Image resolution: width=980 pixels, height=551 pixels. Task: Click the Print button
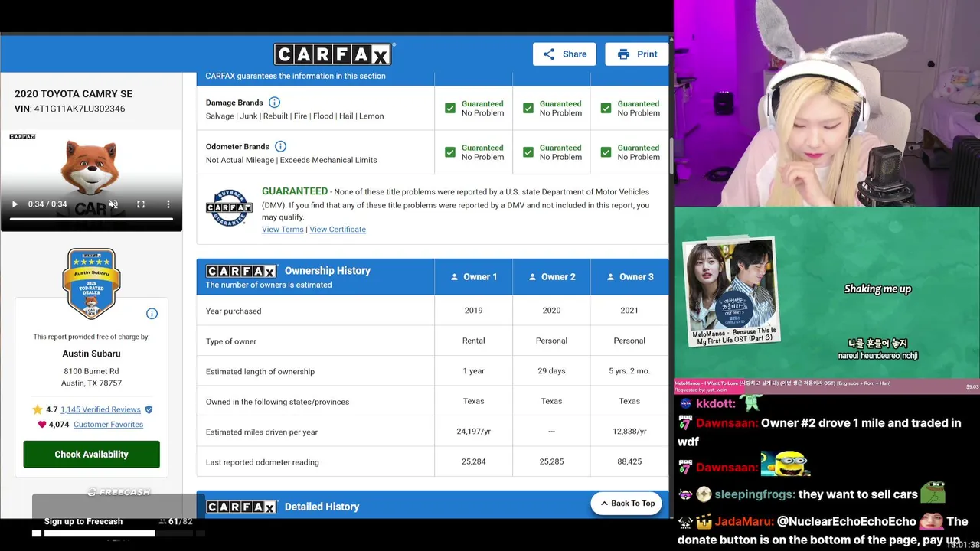(x=636, y=54)
